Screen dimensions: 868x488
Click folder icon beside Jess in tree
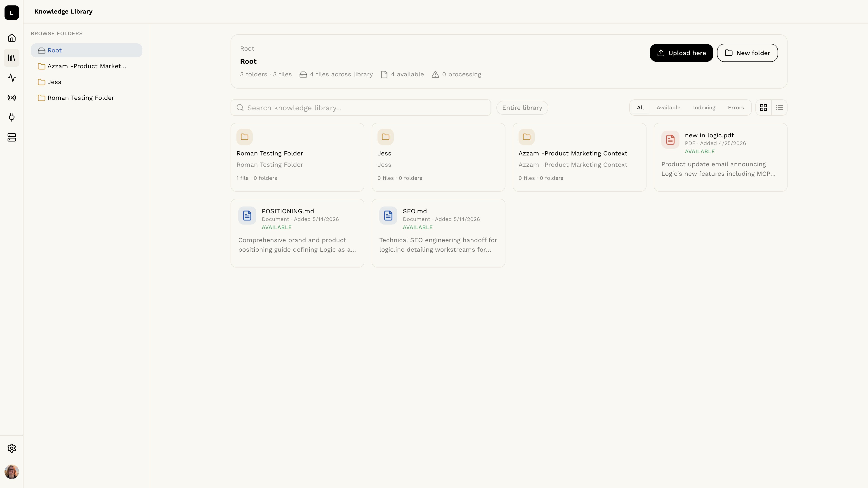pos(41,82)
